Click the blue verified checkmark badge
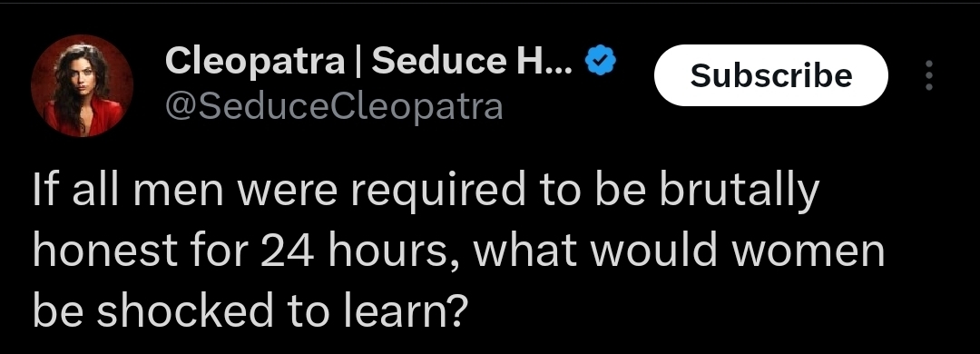The height and width of the screenshot is (354, 980). click(x=601, y=60)
